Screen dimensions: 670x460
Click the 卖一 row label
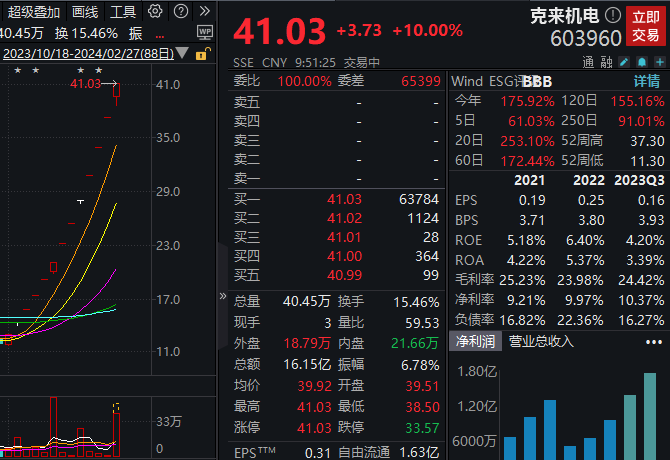click(x=247, y=178)
